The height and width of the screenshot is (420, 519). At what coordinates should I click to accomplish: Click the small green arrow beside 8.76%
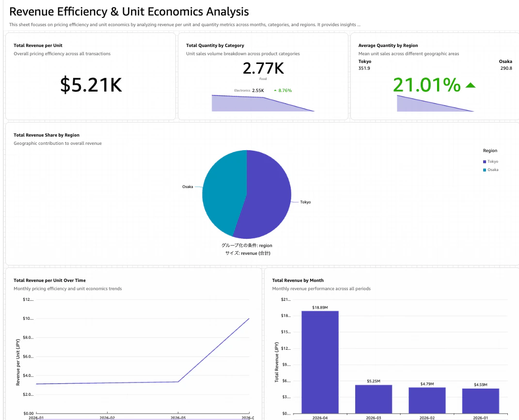(x=275, y=91)
